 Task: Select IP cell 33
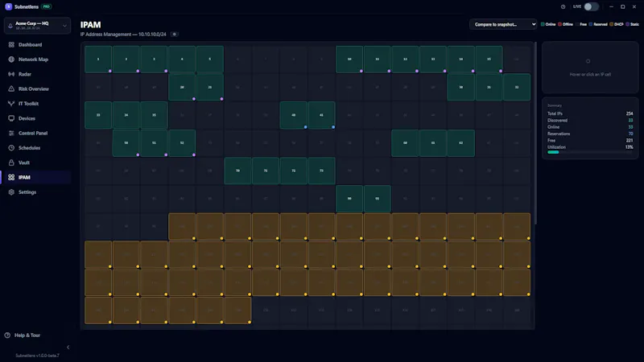pos(98,115)
